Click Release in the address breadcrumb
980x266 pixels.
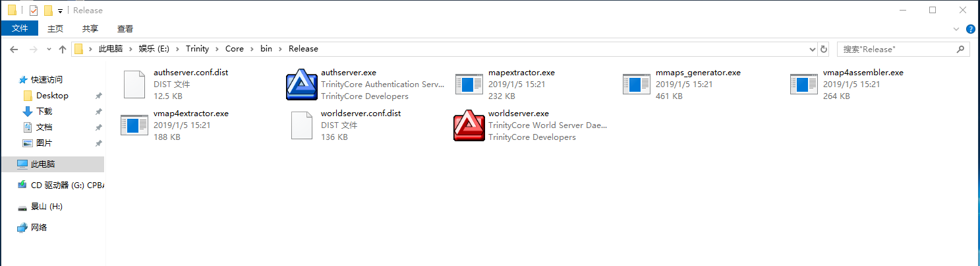pos(303,49)
